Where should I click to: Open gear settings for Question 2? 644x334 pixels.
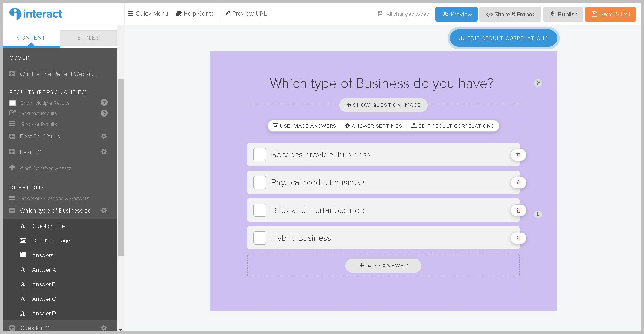click(104, 328)
